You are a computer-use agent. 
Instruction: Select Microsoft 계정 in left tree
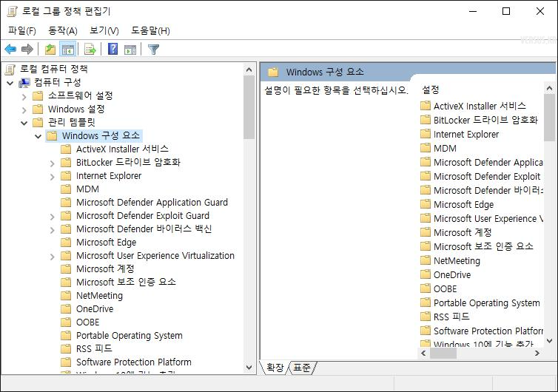(105, 268)
